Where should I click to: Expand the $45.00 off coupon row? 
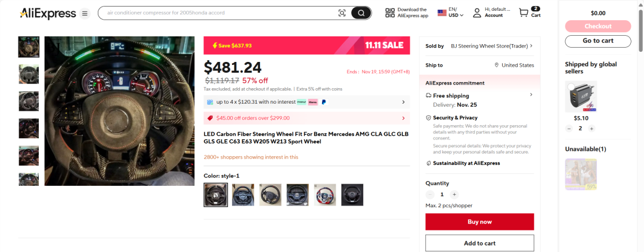tap(307, 118)
